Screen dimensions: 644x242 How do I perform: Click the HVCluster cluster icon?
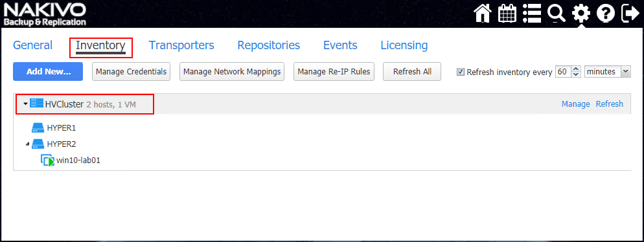36,104
